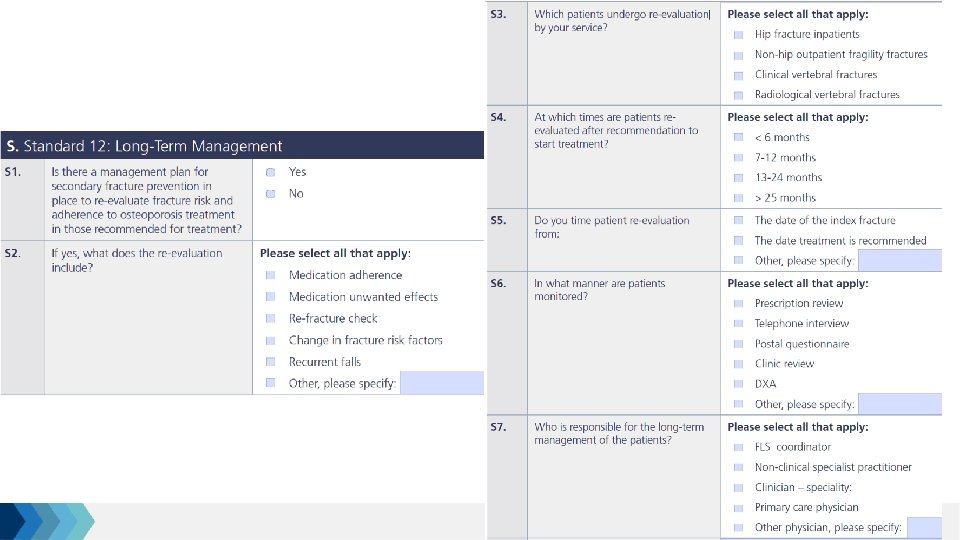
Task: Check the Re-fracture check option
Action: (271, 318)
